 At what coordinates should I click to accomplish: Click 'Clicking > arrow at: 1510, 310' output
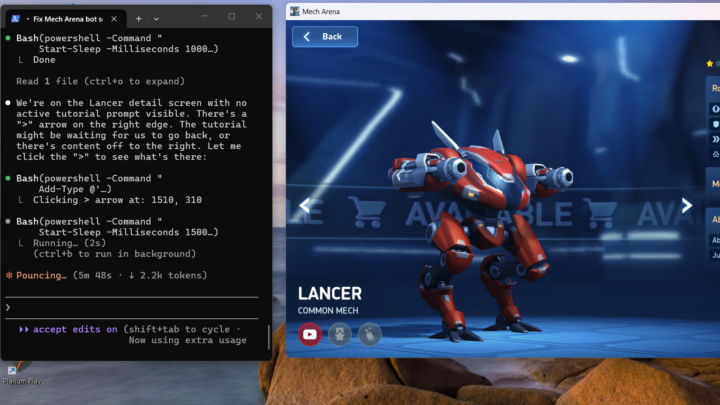pyautogui.click(x=117, y=200)
